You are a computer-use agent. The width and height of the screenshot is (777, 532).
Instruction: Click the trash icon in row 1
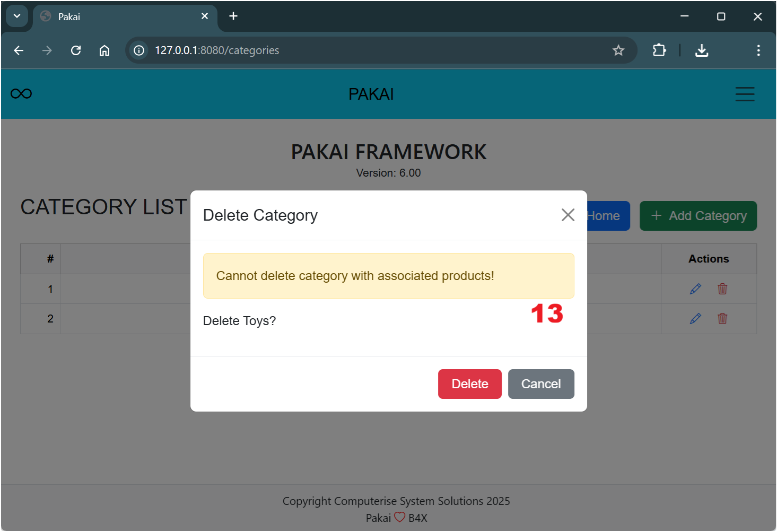(x=722, y=289)
